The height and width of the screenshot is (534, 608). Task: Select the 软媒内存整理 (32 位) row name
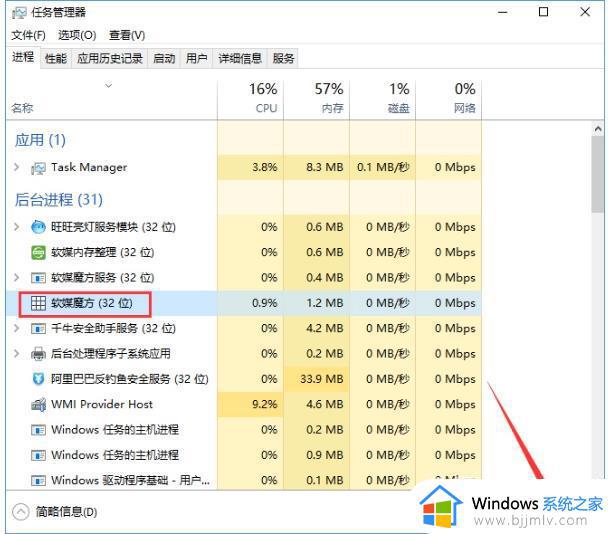point(103,252)
